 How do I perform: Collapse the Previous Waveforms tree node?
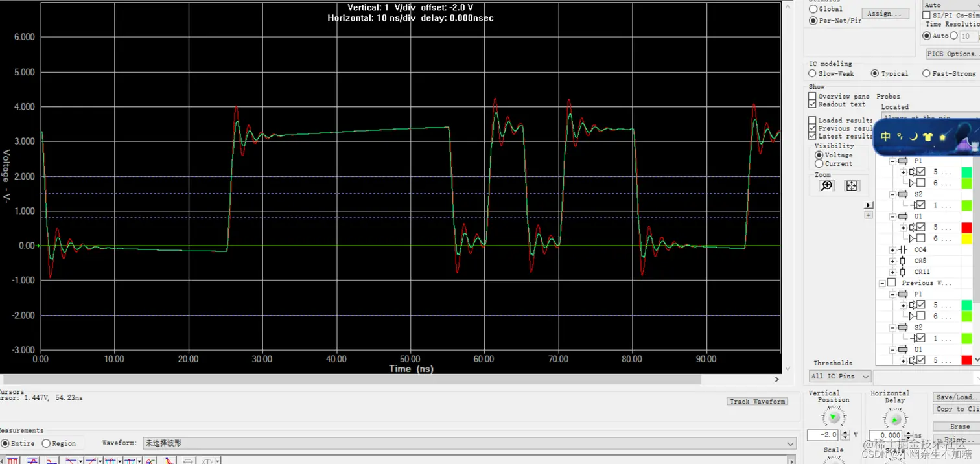[x=882, y=283]
